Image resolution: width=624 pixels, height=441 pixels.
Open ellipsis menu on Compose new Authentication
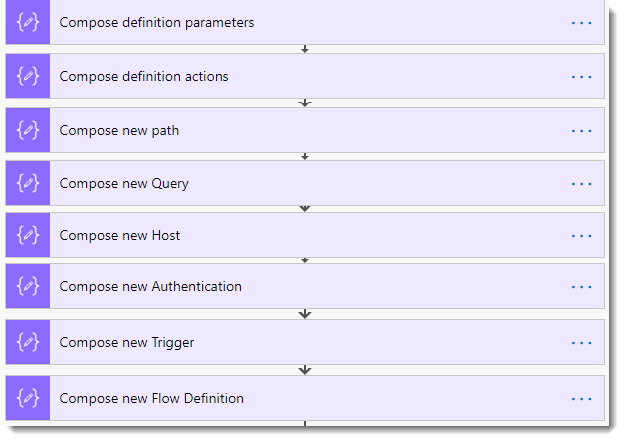click(x=581, y=286)
